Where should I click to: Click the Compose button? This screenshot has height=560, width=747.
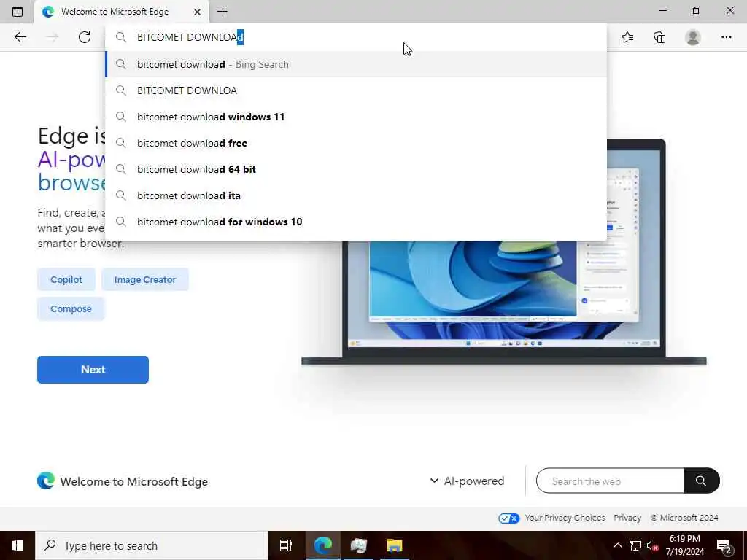71,308
